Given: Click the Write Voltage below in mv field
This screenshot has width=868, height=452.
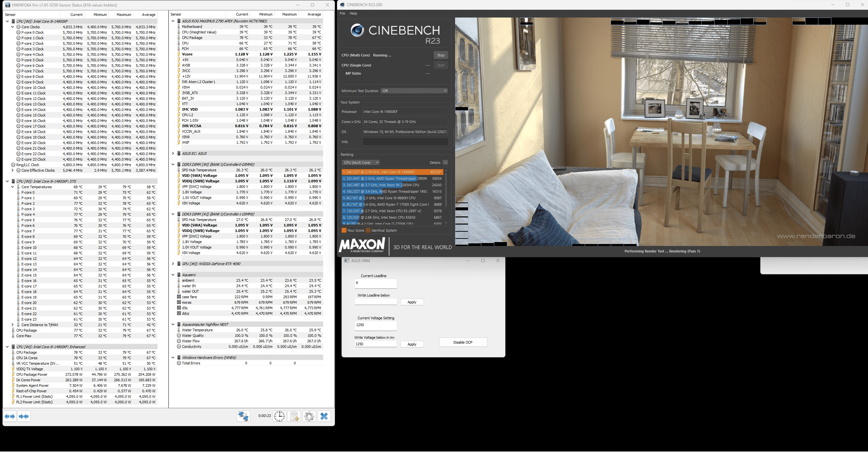Looking at the screenshot, I should coord(376,344).
